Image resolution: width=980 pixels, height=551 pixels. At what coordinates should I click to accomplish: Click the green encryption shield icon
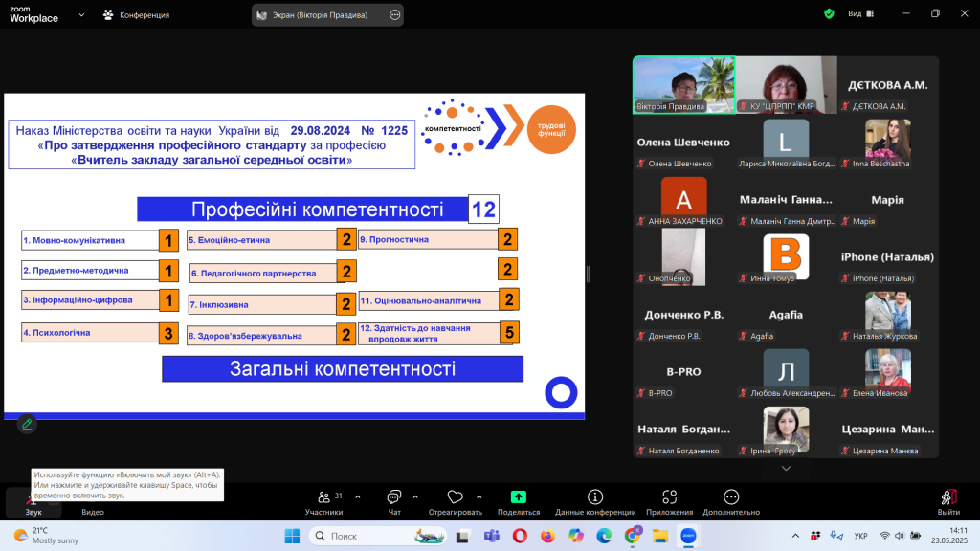tap(829, 13)
